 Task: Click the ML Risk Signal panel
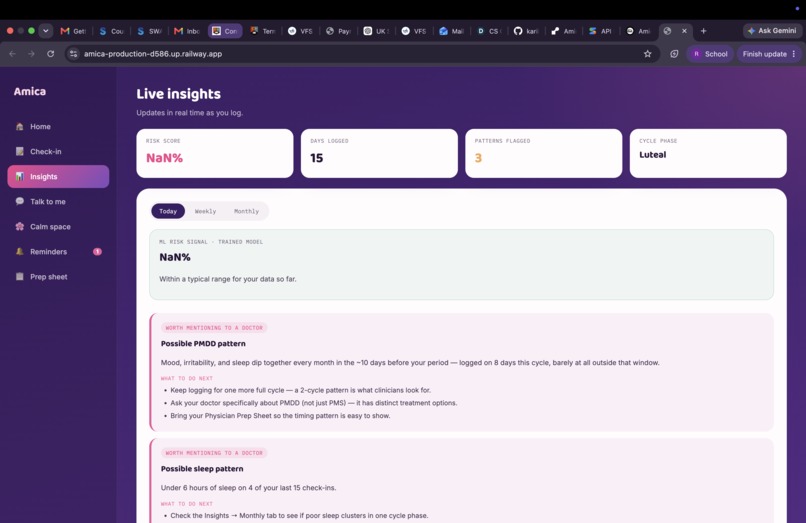click(461, 264)
